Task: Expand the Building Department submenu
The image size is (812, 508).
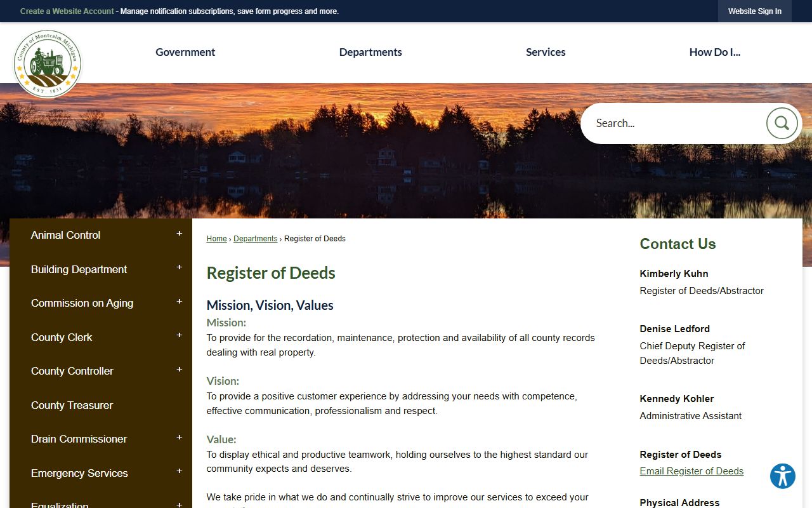Action: click(180, 268)
